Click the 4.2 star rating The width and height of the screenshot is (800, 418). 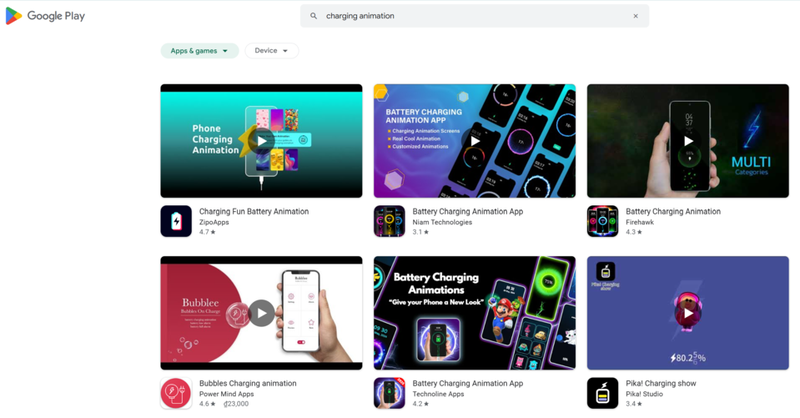pyautogui.click(x=420, y=404)
